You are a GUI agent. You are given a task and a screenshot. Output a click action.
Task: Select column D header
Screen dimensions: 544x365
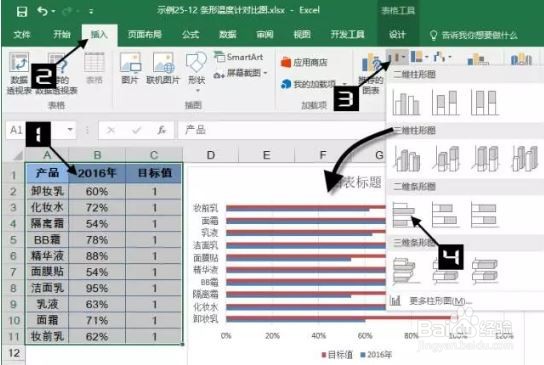pyautogui.click(x=211, y=155)
